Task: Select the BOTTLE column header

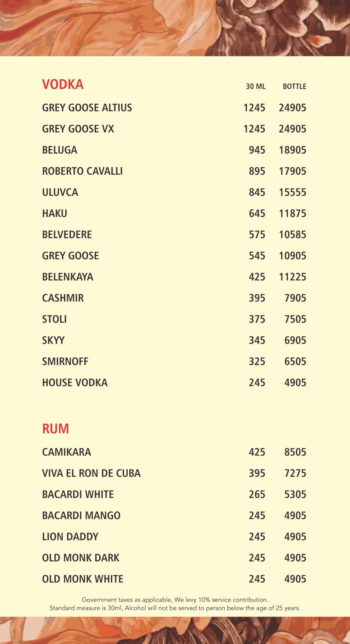Action: pyautogui.click(x=295, y=86)
